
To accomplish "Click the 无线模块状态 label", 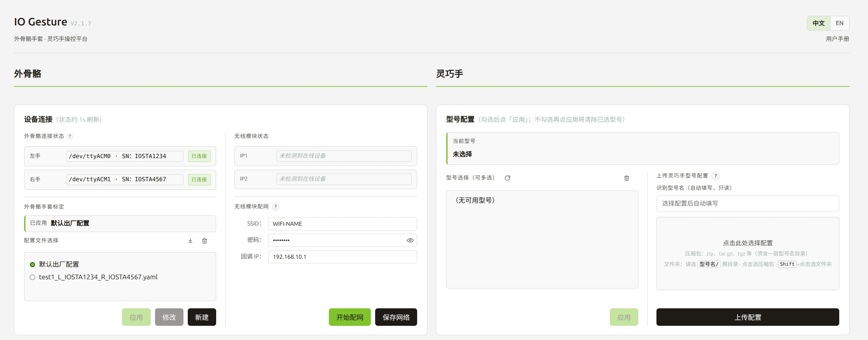I will point(251,136).
